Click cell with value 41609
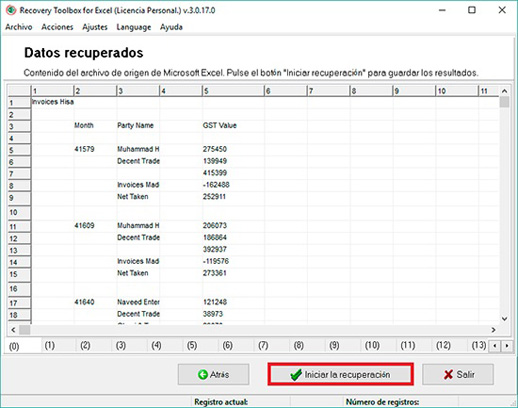This screenshot has width=518, height=408. 95,226
